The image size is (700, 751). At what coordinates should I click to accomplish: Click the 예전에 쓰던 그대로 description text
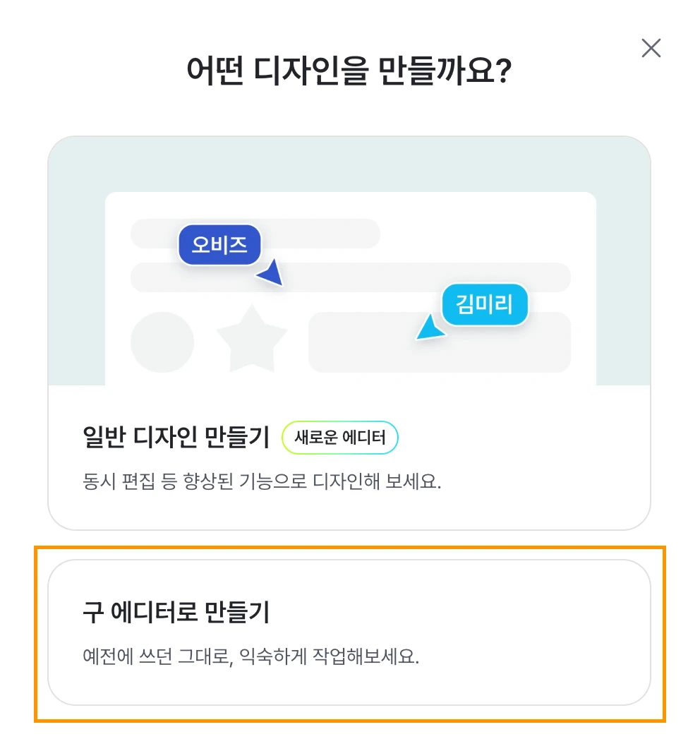pos(251,658)
